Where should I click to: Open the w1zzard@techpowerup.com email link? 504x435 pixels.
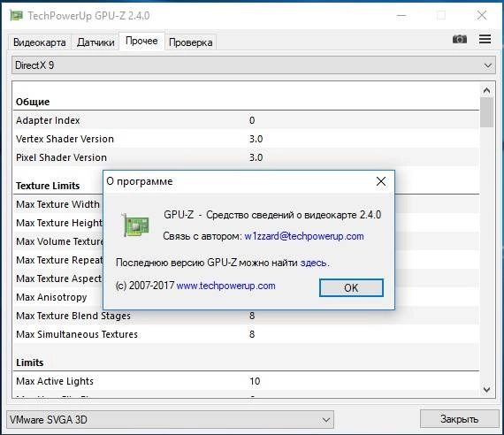coord(304,236)
